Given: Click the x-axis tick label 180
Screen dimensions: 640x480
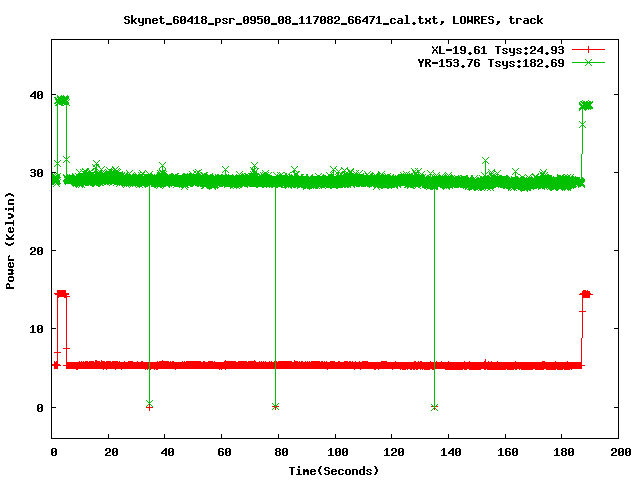Looking at the screenshot, I should click(564, 452).
